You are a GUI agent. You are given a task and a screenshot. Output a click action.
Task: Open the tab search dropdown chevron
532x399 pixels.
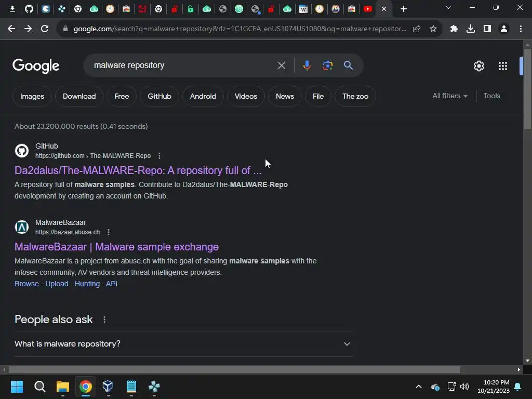click(448, 7)
